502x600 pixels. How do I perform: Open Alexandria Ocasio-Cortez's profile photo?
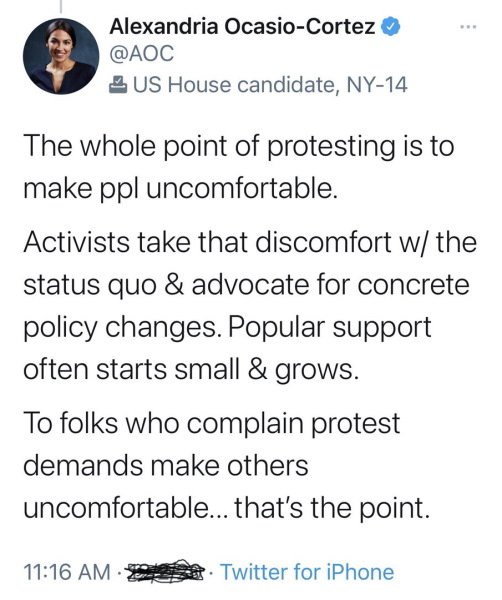point(60,56)
